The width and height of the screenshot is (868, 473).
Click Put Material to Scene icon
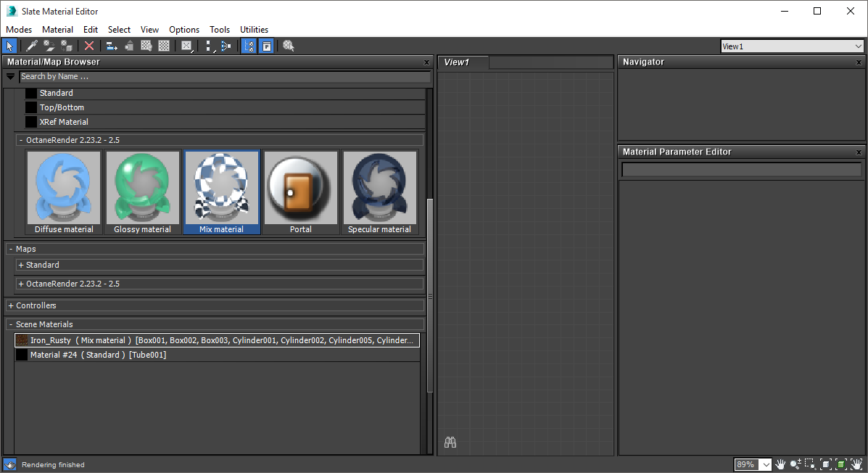[x=49, y=46]
